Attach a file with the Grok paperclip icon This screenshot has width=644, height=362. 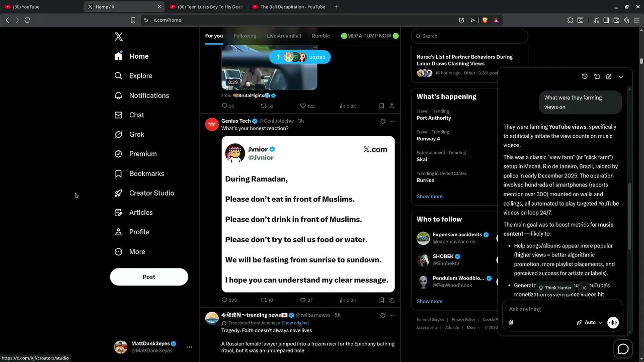click(x=511, y=323)
